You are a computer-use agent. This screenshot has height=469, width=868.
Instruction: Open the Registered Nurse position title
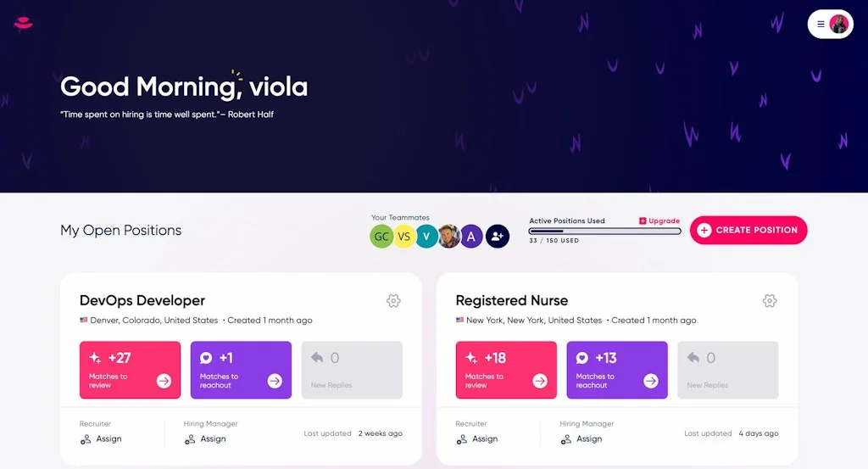pos(511,301)
